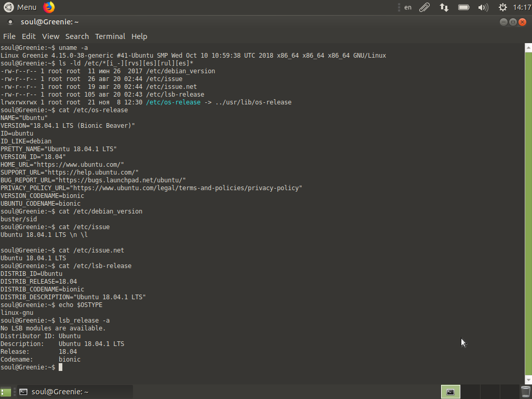Click the 14:17 clock in the panel

[x=522, y=7]
